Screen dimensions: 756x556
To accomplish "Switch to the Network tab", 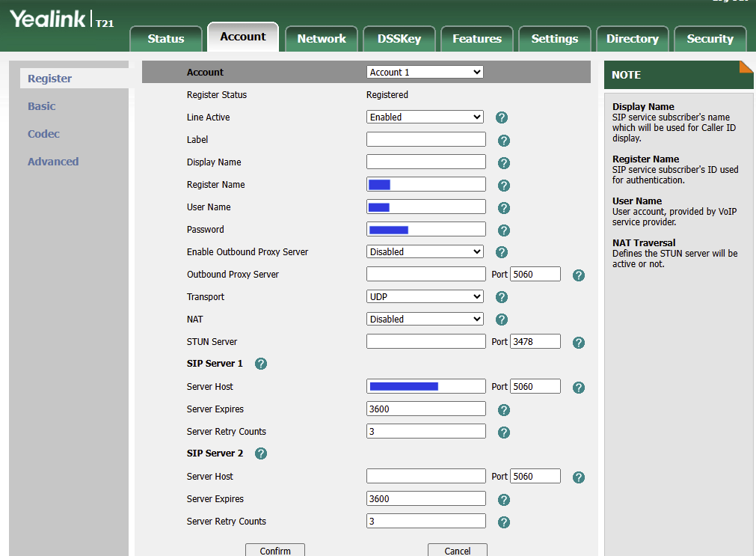I will coord(322,39).
